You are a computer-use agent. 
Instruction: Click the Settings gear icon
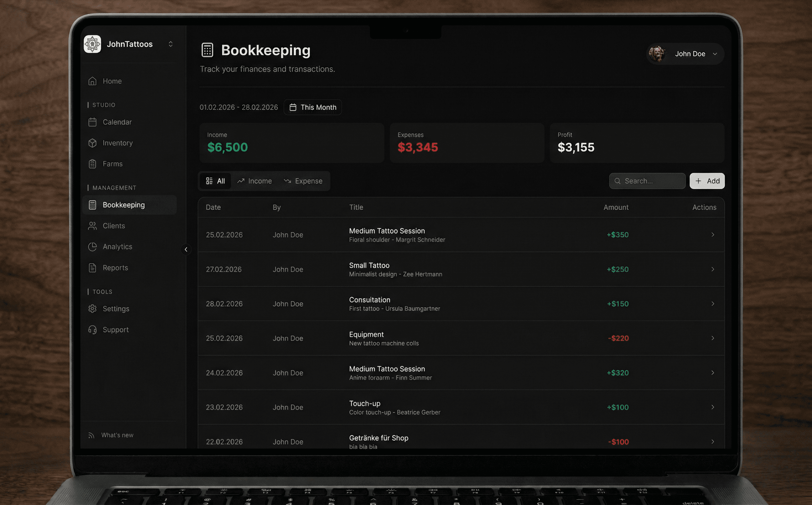pyautogui.click(x=93, y=309)
